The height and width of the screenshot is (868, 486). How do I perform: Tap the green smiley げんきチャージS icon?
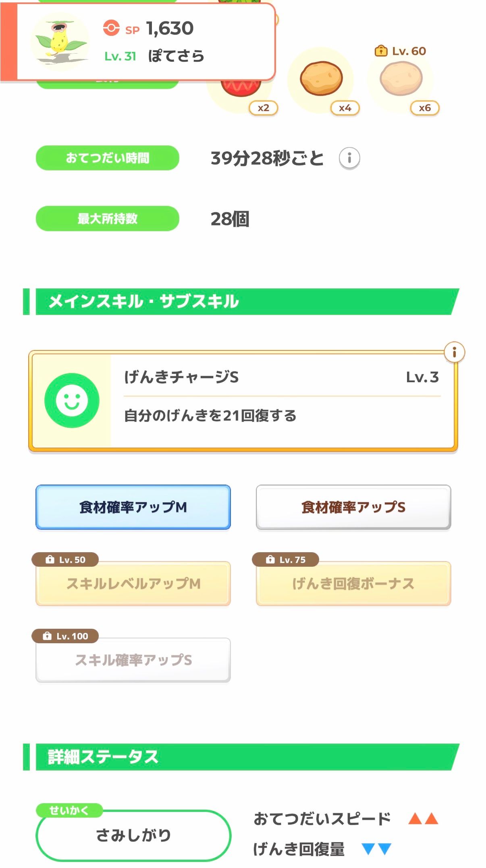tap(72, 400)
